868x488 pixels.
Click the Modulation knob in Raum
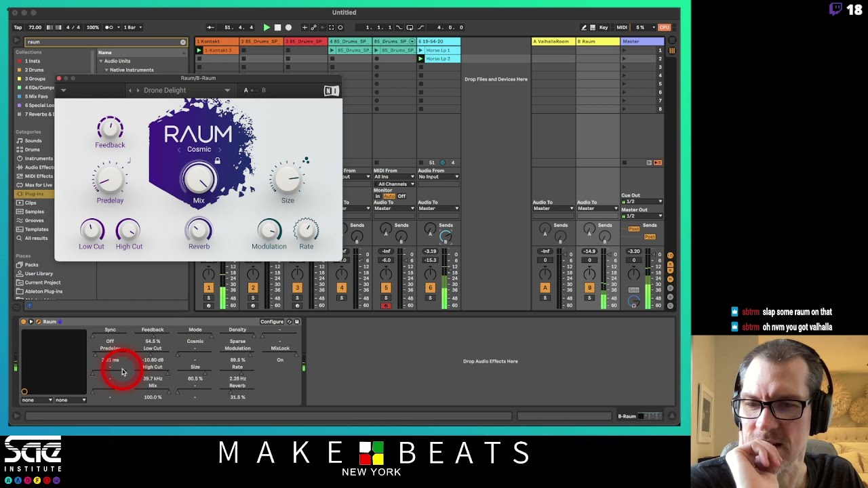click(269, 230)
